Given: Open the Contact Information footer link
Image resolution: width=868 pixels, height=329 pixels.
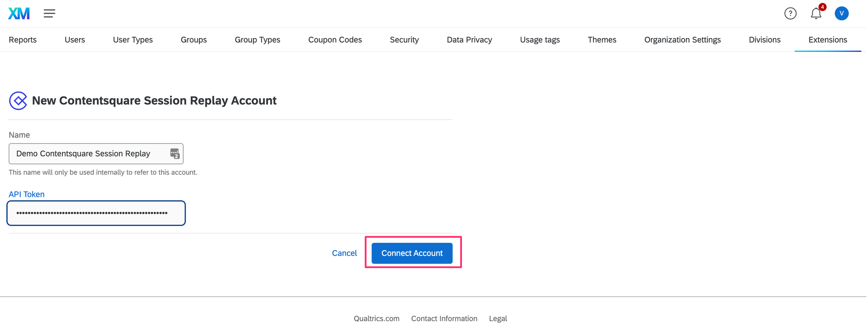Looking at the screenshot, I should [x=444, y=319].
